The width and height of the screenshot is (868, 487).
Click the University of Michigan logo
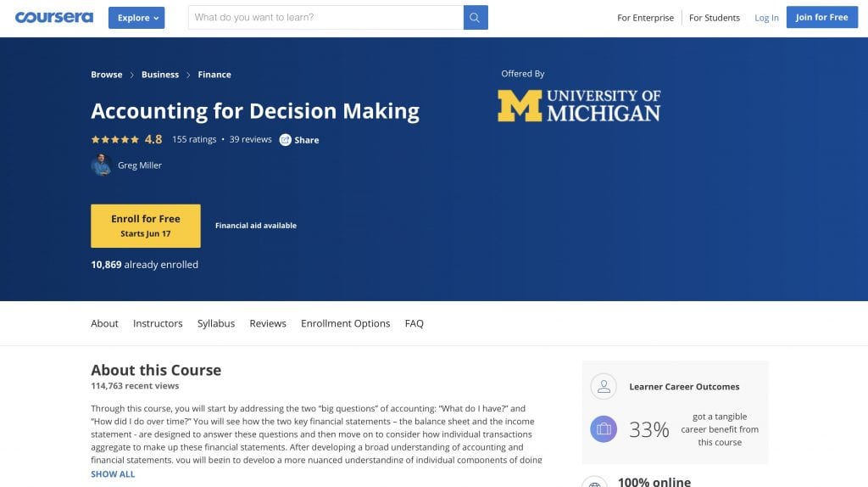coord(579,105)
